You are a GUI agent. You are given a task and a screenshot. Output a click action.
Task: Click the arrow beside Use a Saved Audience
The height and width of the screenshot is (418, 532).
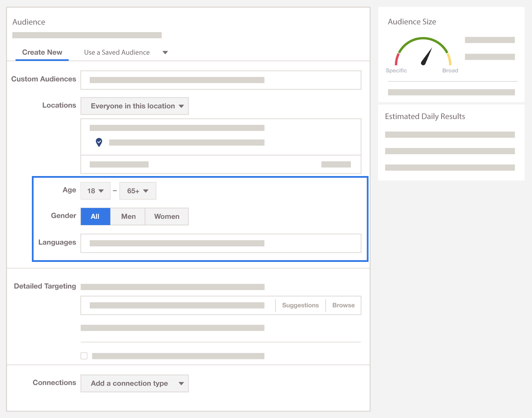click(165, 52)
